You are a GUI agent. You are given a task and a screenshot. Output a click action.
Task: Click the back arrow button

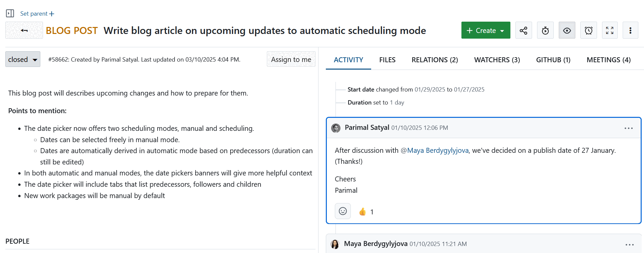24,30
